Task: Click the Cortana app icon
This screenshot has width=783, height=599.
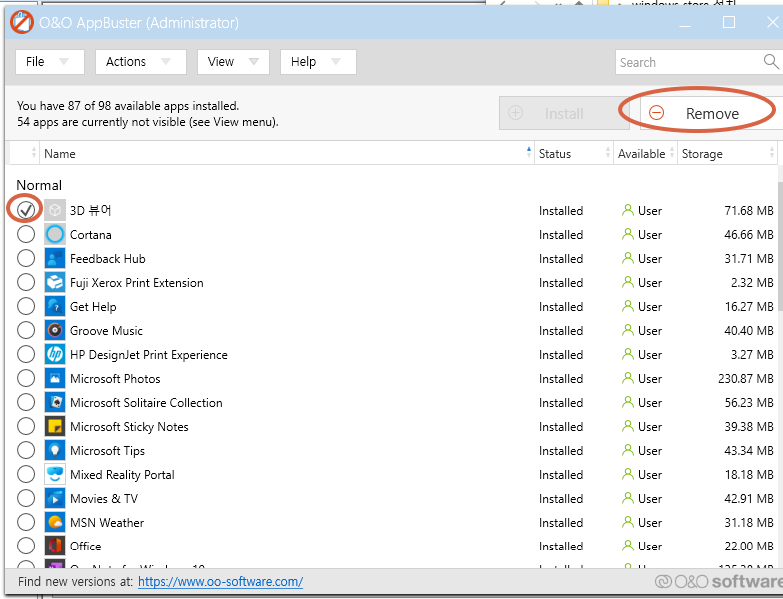Action: point(55,234)
